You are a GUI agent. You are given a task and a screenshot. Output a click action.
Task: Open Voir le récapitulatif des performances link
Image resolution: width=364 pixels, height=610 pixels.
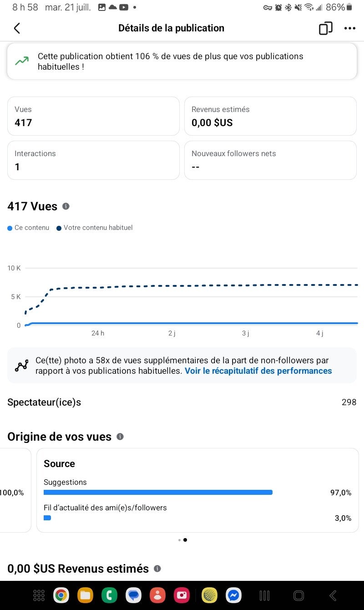click(x=258, y=371)
